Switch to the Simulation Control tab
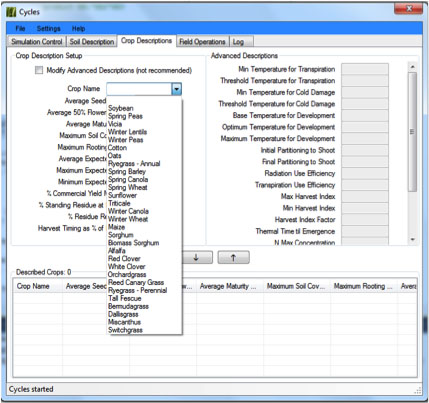 click(37, 42)
